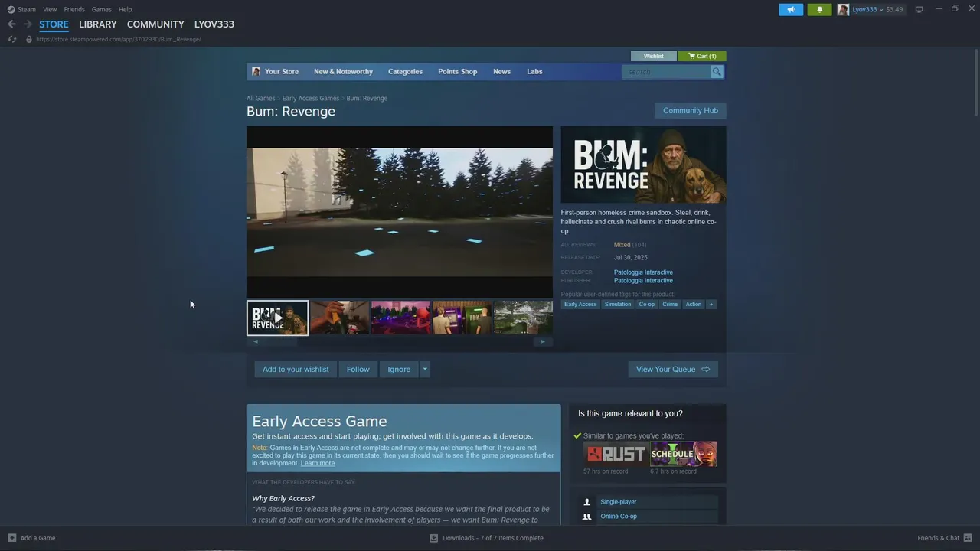Image resolution: width=980 pixels, height=551 pixels.
Task: Click the Ignore button
Action: click(x=399, y=369)
